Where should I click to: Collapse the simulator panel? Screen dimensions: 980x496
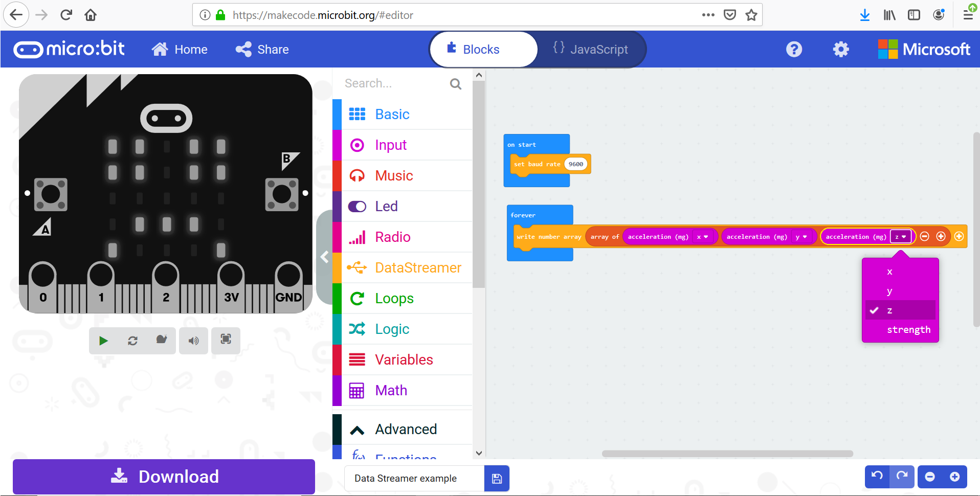(325, 258)
